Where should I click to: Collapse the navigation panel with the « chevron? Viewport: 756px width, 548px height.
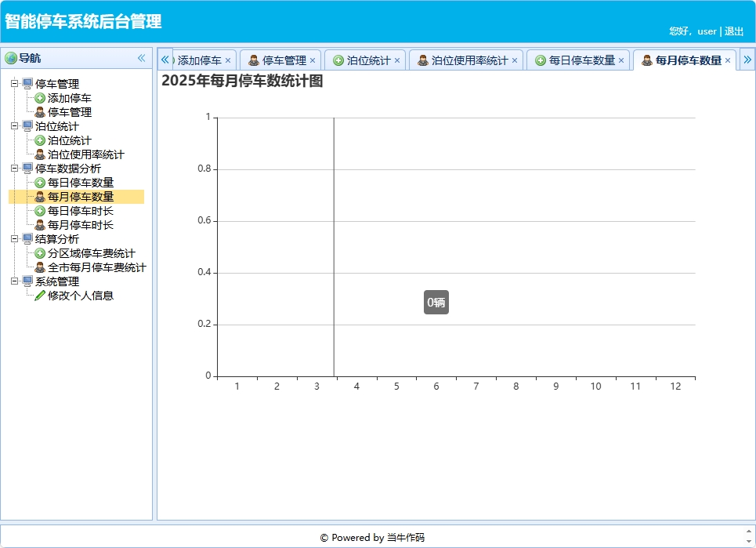pos(141,57)
